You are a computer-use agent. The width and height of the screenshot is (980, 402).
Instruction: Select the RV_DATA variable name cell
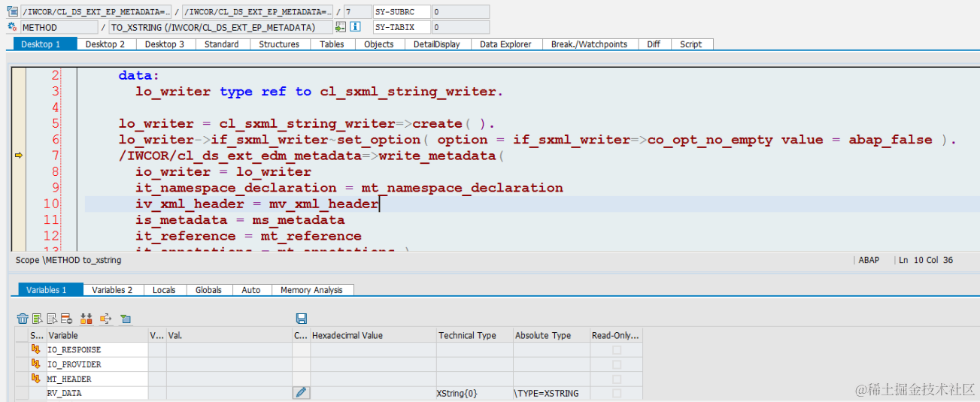click(97, 393)
